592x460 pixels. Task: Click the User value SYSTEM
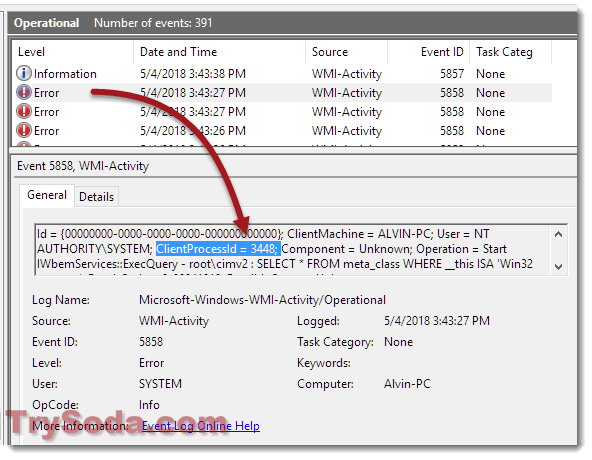tap(160, 384)
